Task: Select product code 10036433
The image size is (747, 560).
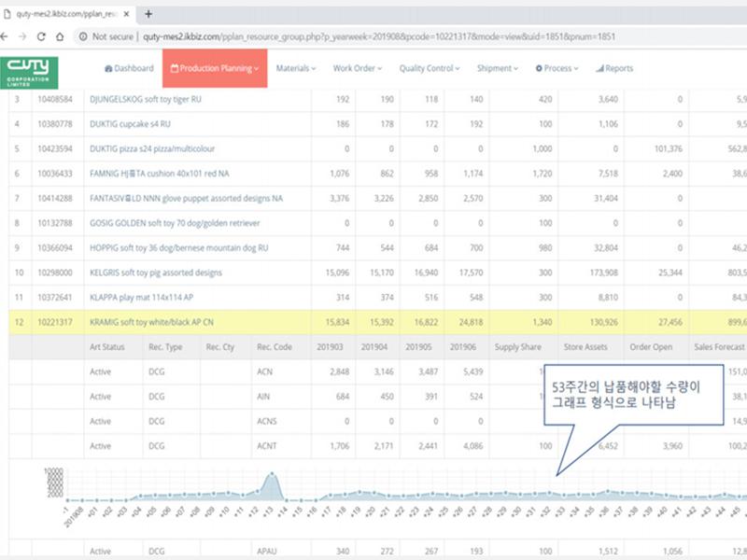Action: (x=55, y=174)
